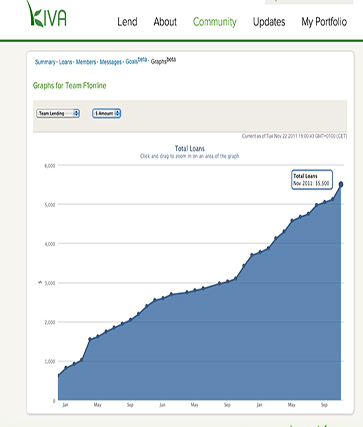The width and height of the screenshot is (363, 427).
Task: Open the Goals beta link
Action: point(136,61)
